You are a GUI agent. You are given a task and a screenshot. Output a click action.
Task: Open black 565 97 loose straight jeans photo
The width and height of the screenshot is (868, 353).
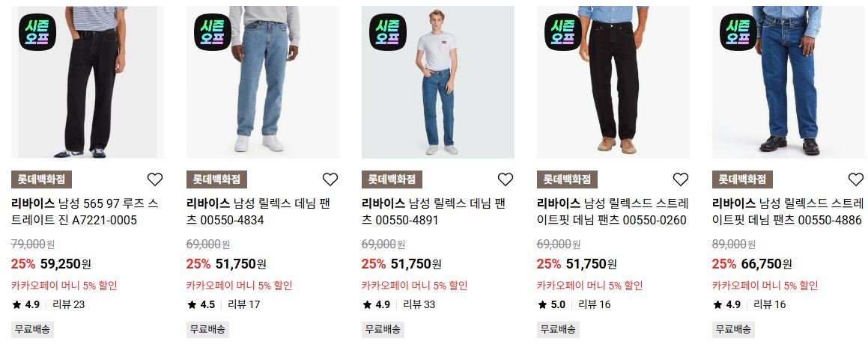click(88, 82)
